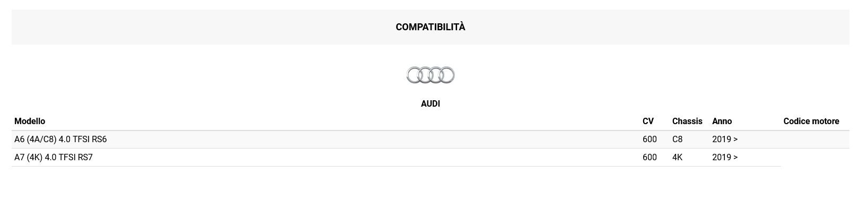
Task: Click the C8 chassis cell
Action: [x=677, y=140]
